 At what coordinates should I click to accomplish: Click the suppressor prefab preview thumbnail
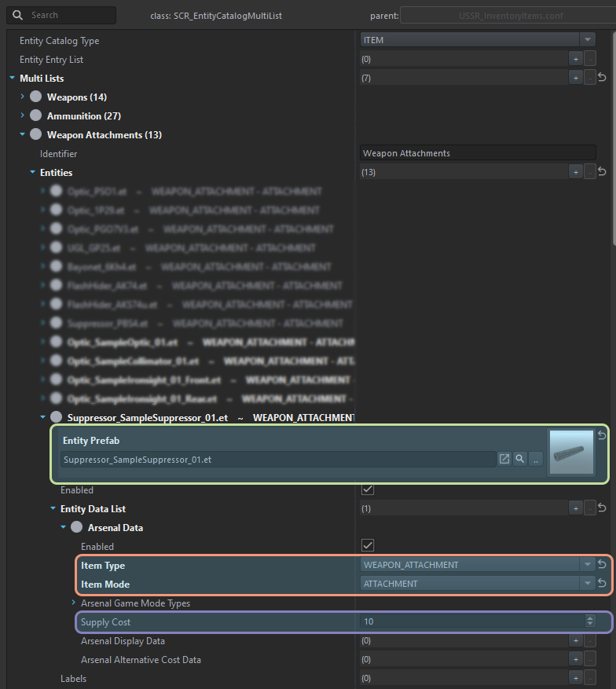pos(571,452)
